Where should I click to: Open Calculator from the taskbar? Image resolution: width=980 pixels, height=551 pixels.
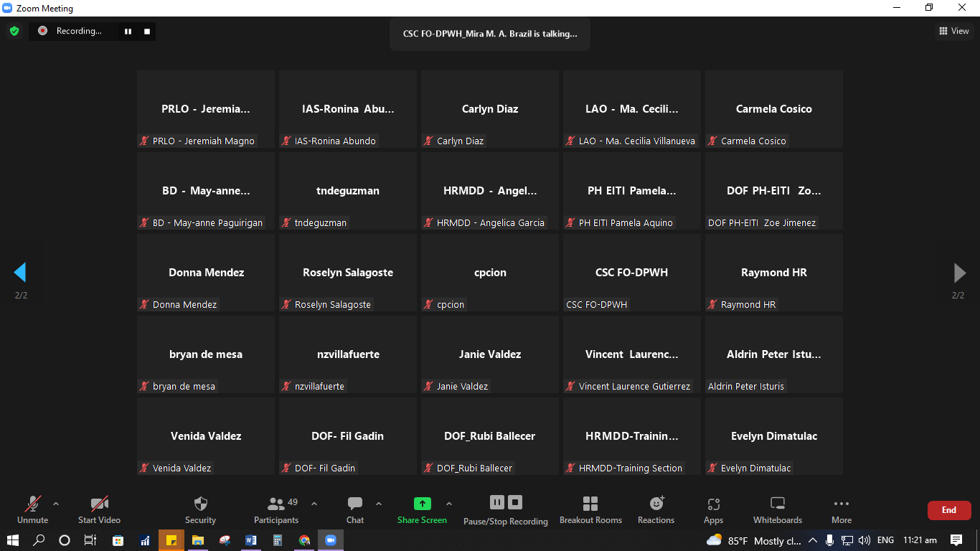click(x=278, y=540)
